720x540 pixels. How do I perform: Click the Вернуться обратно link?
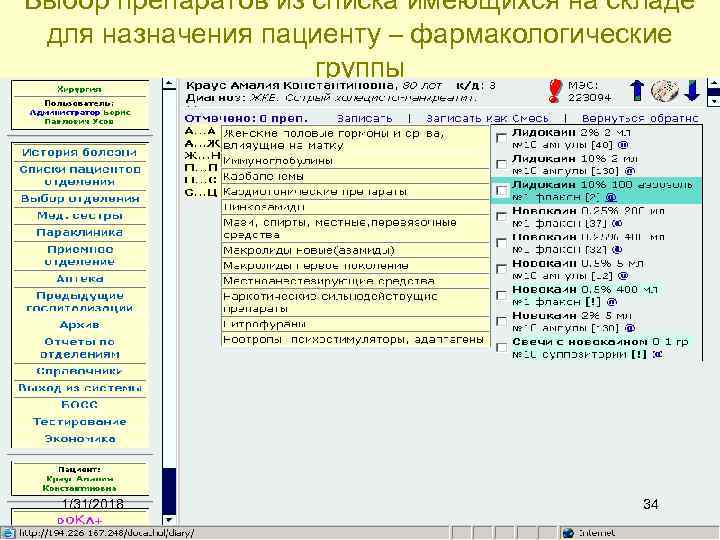tap(640, 118)
